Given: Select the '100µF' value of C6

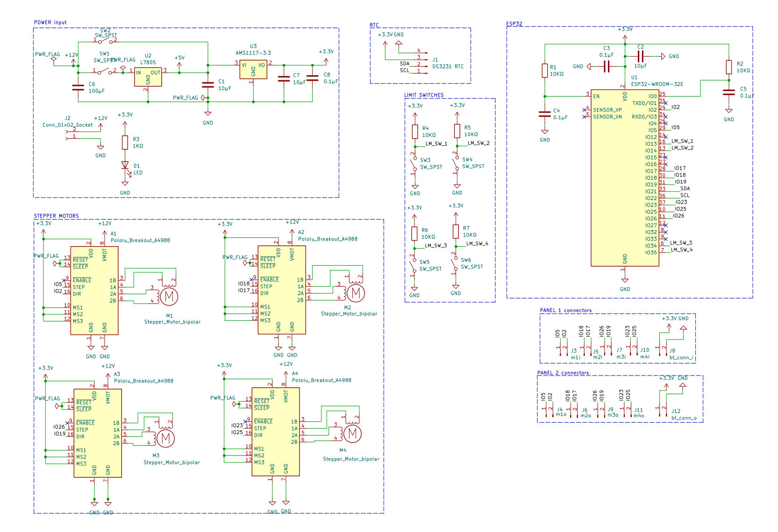Looking at the screenshot, I should [x=97, y=91].
